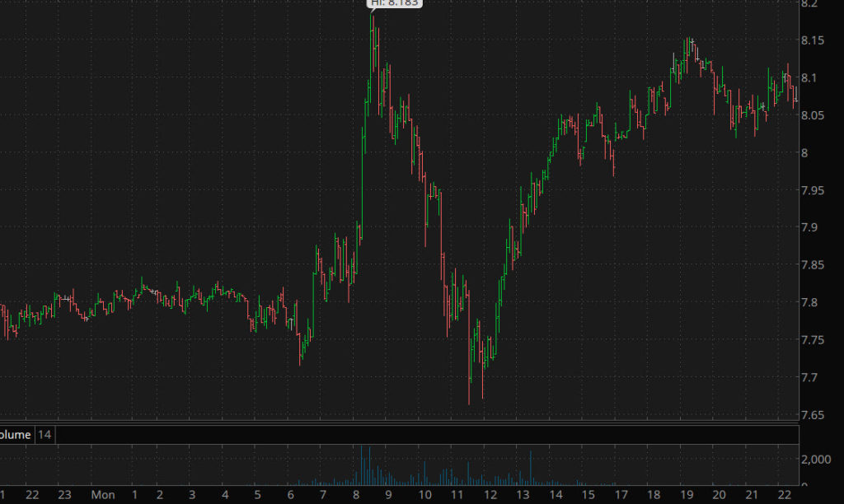Click the 2,000 volume axis label

[x=815, y=458]
